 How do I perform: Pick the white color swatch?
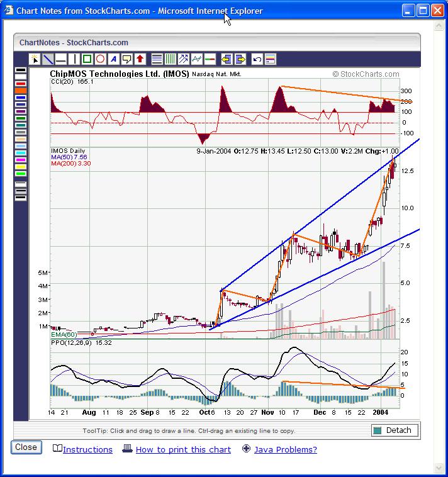(21, 77)
